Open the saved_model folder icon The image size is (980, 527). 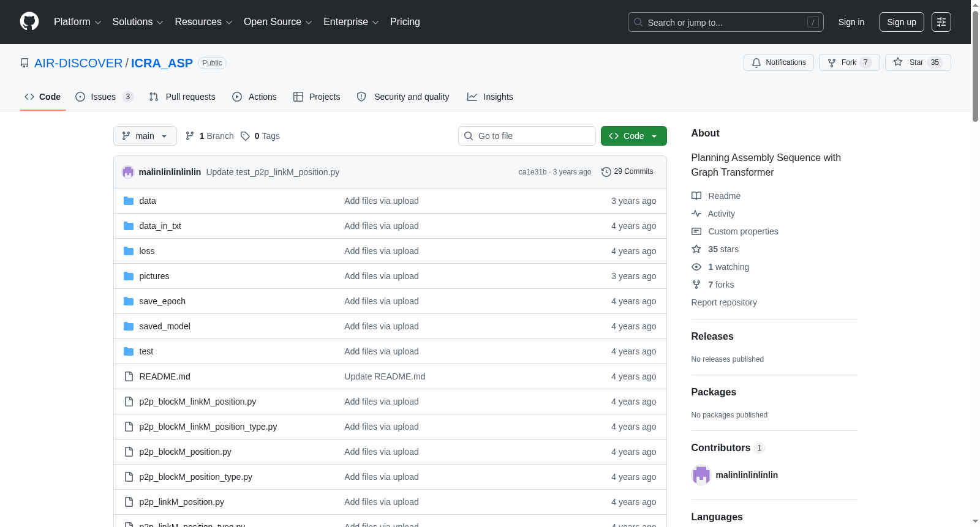click(129, 326)
